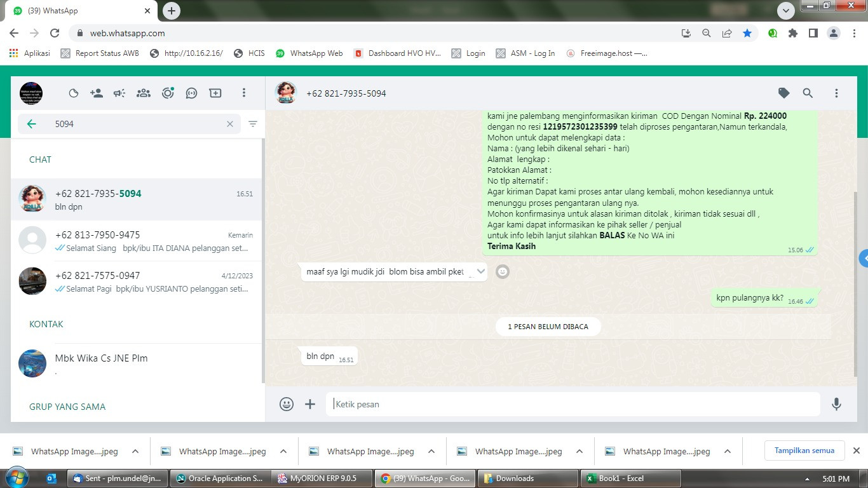This screenshot has height=488, width=868.
Task: Open message options chevron on 'maaf sya lgi mudik'
Action: tap(480, 271)
